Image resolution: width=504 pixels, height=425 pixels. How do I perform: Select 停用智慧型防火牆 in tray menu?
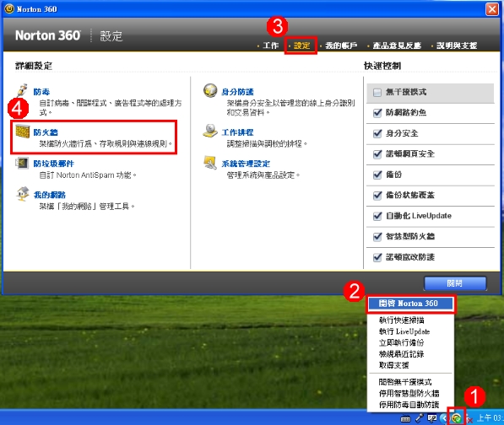pyautogui.click(x=409, y=393)
